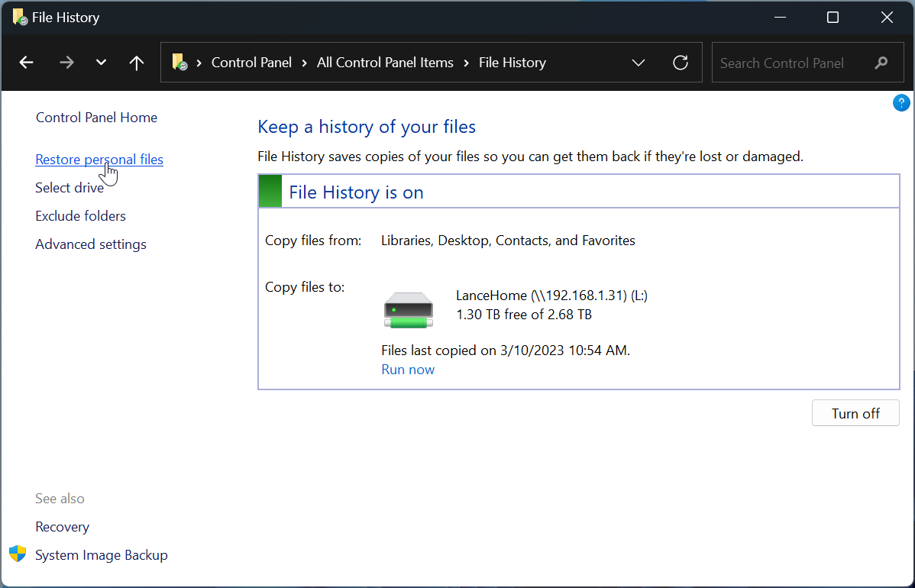Viewport: 915px width, 588px height.
Task: Select All Control Panel Items breadcrumb
Action: (x=385, y=63)
